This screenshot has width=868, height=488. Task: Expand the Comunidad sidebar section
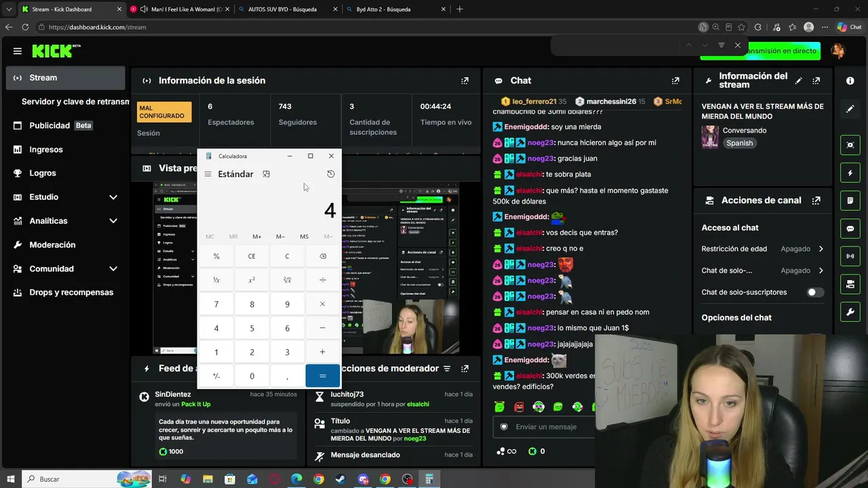(x=113, y=269)
